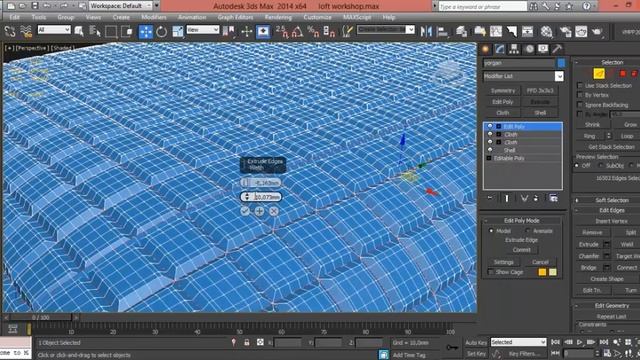This screenshot has height=360, width=640.
Task: Open the selection filter All dropdown
Action: click(x=54, y=29)
